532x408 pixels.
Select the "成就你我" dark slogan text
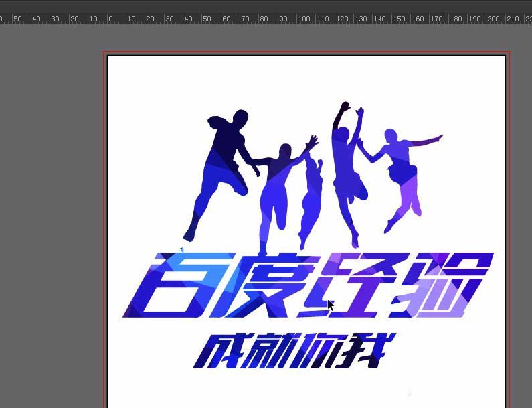tap(294, 351)
